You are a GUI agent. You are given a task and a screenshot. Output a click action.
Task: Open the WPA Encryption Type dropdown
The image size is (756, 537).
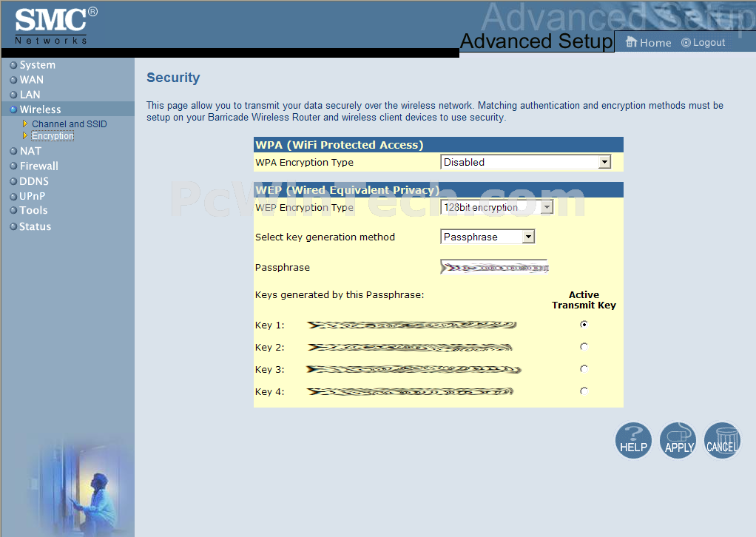(x=525, y=162)
